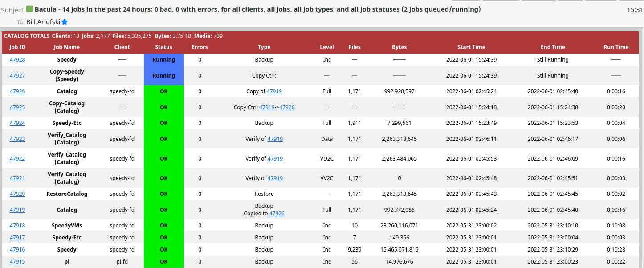644x268 pixels.
Task: Click the Errors column header
Action: pos(200,47)
